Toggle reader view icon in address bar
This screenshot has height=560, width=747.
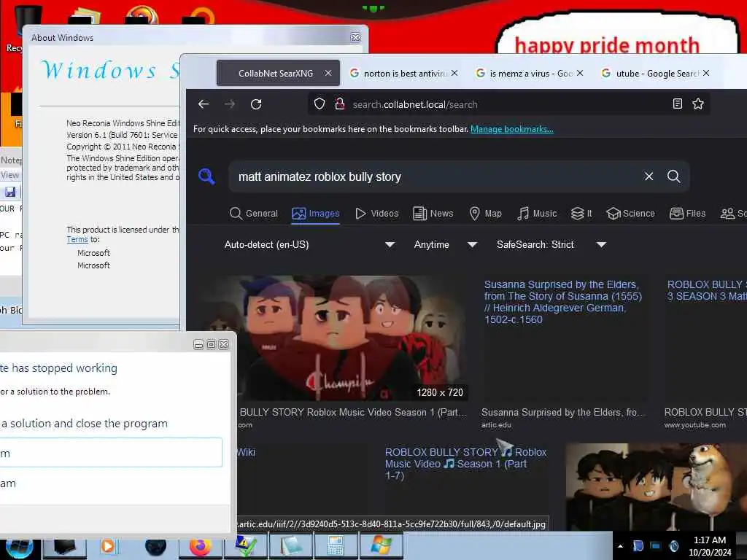pos(678,104)
